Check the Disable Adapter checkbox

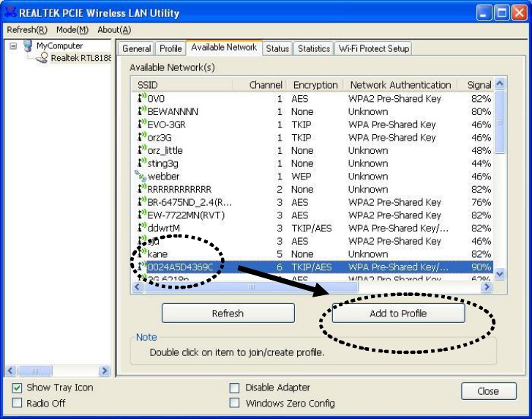click(234, 388)
